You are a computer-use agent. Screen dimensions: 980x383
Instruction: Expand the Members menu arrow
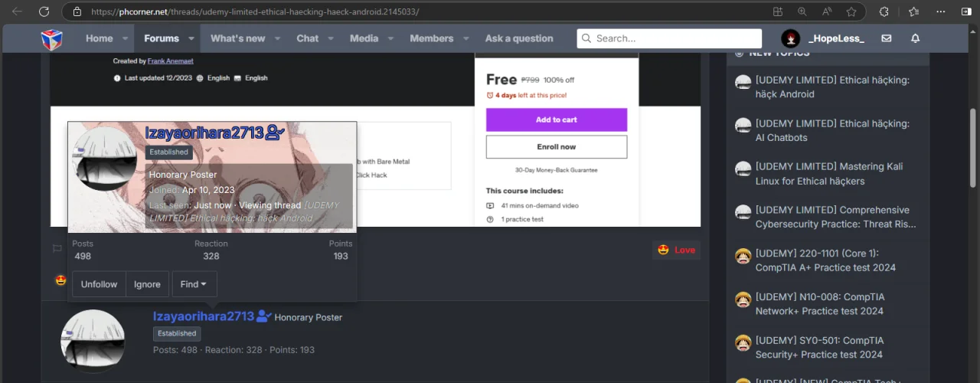pyautogui.click(x=465, y=38)
